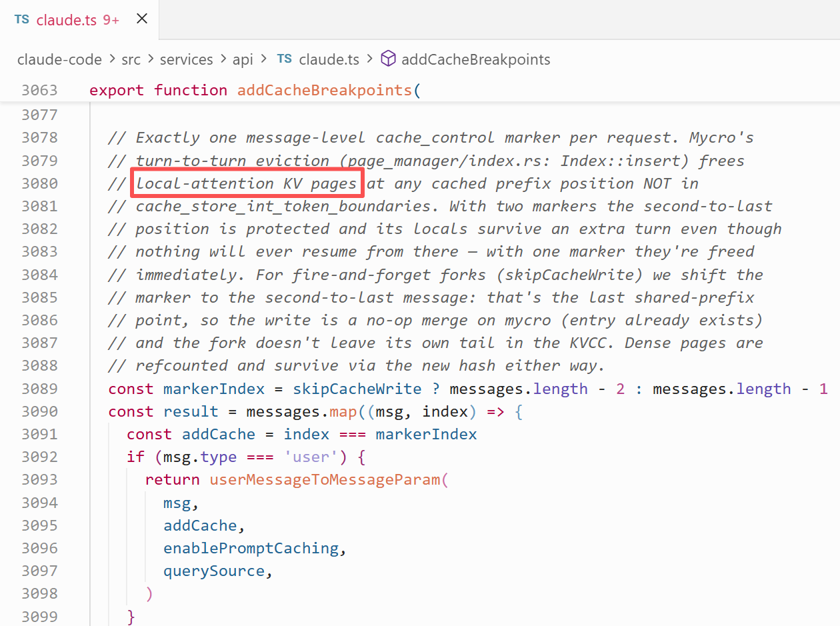The width and height of the screenshot is (840, 626).
Task: Click 'querySource' argument
Action: pos(214,571)
